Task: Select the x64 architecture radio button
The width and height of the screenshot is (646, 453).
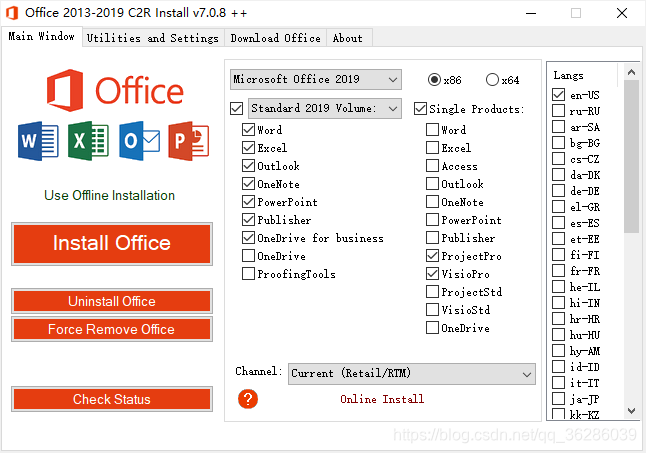Action: pyautogui.click(x=492, y=79)
